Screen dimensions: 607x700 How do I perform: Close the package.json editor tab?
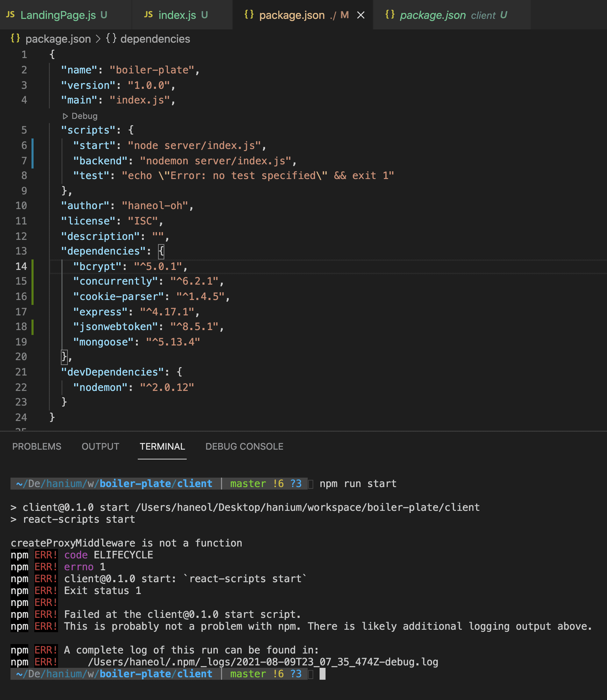tap(361, 15)
